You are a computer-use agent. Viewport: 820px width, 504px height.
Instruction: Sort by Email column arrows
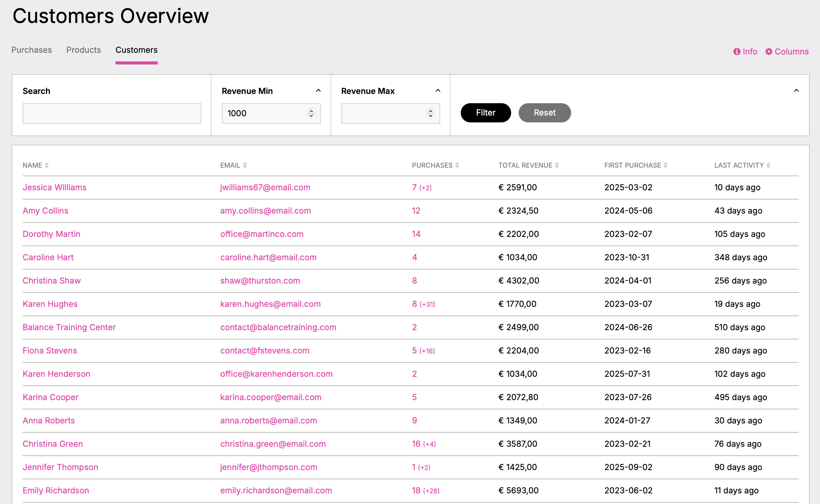point(245,165)
